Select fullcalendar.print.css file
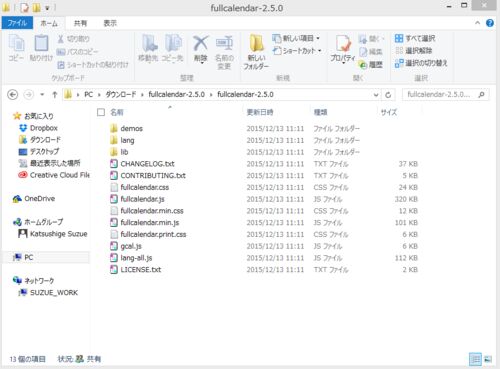The width and height of the screenshot is (500, 369). [x=148, y=234]
